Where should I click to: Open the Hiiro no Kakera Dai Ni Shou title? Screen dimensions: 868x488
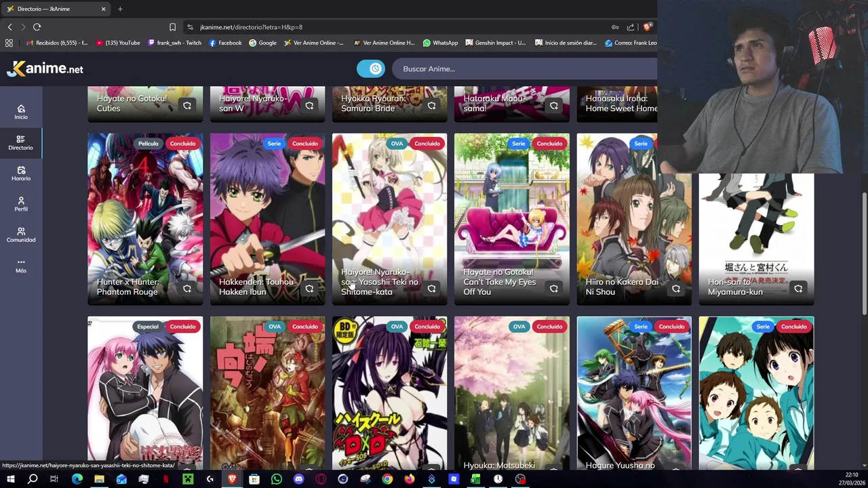point(622,287)
